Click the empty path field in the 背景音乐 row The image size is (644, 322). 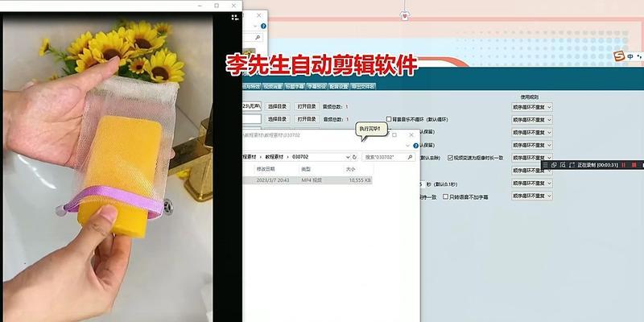[252, 119]
